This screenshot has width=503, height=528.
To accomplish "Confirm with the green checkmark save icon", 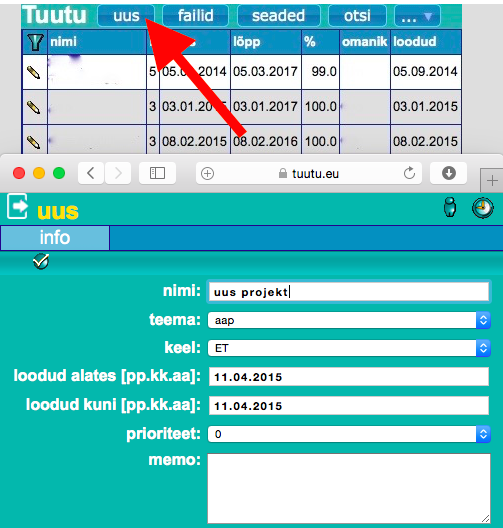I will 41,261.
